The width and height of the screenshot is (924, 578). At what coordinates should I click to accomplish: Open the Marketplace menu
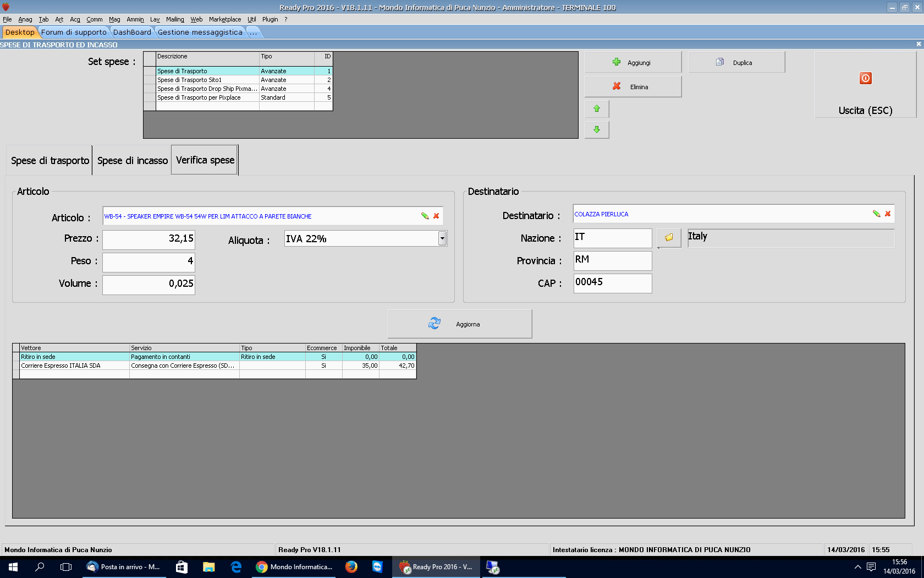pyautogui.click(x=225, y=19)
